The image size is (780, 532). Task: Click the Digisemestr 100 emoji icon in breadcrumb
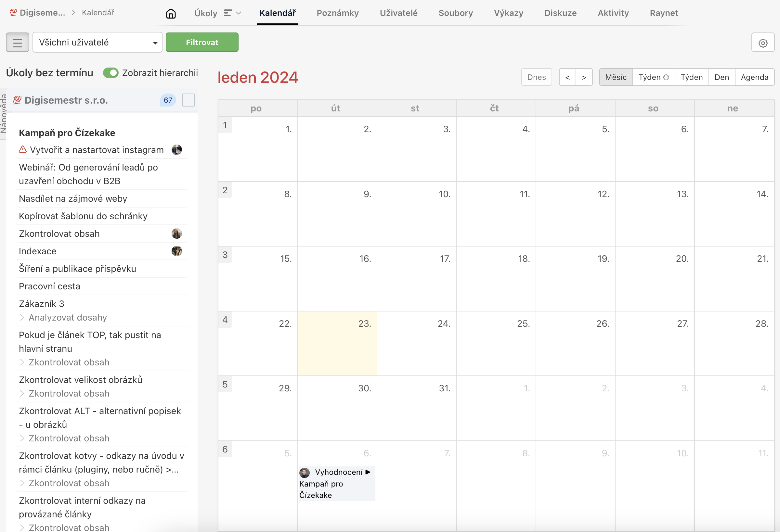13,13
